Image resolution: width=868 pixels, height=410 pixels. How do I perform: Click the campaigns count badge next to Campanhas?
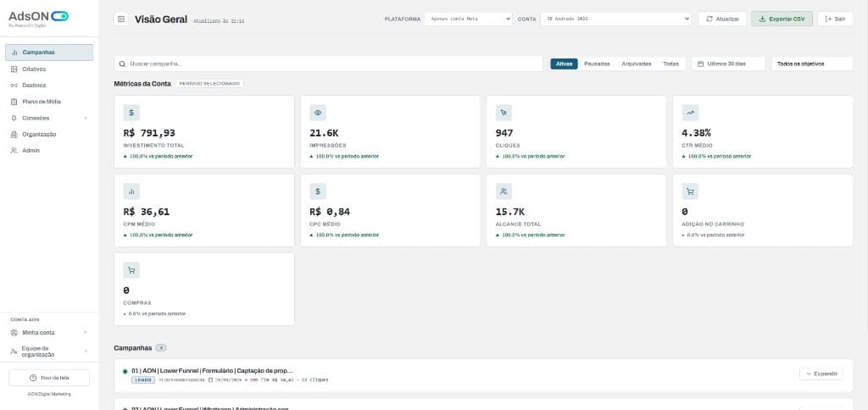pos(160,348)
